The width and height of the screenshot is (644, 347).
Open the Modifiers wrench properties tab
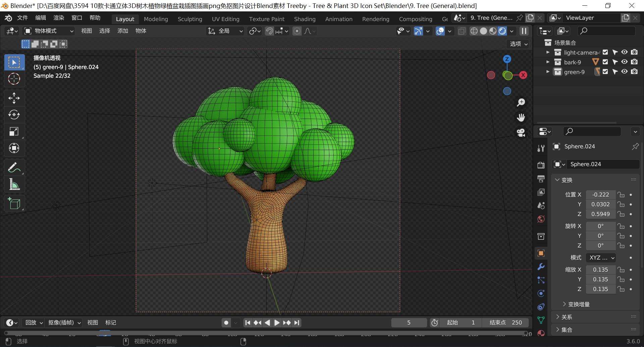(541, 267)
